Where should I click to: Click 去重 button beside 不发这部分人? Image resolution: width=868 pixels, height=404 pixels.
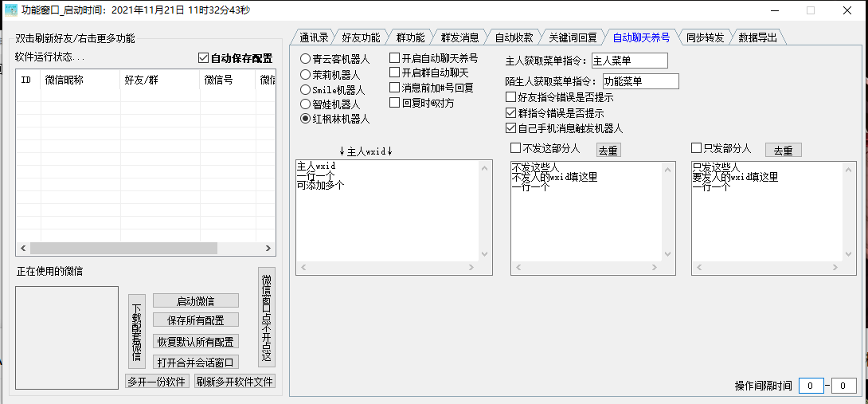(608, 150)
